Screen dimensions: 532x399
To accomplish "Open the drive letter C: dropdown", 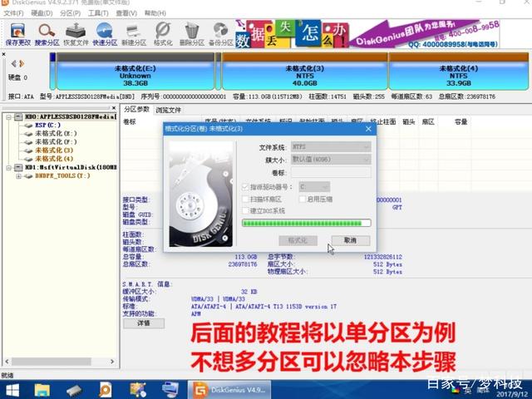I will [x=314, y=186].
